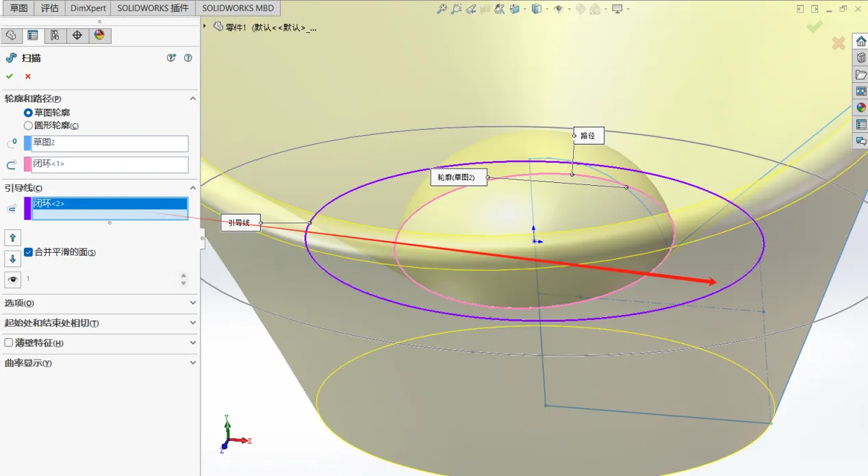Screen dimensions: 868x476
Task: Click the View Settings monitor icon
Action: 617,9
